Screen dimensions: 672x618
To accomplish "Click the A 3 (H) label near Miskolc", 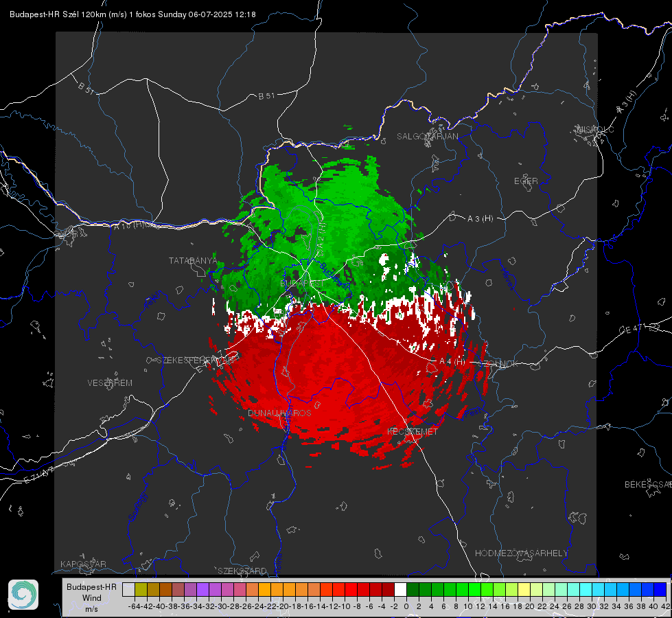I will [627, 102].
